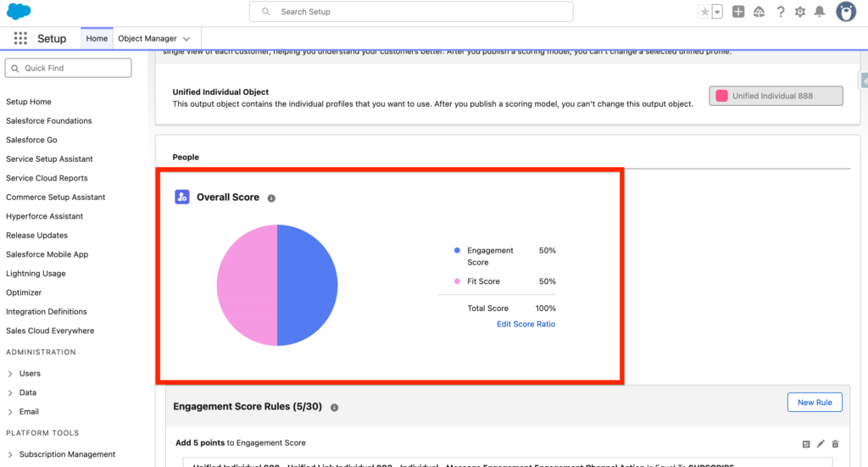The width and height of the screenshot is (868, 467).
Task: Click the Edit Score Ratio link
Action: [x=526, y=324]
